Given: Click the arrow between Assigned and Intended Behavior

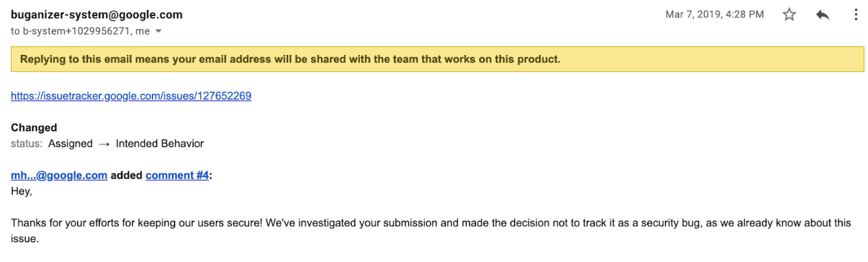Looking at the screenshot, I should click(x=104, y=144).
